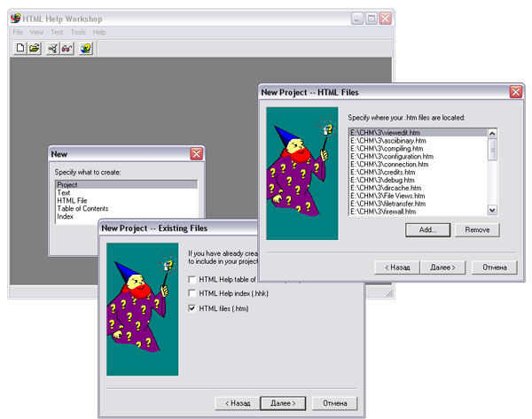Click the file list scroll down arrow
The width and height of the screenshot is (532, 419).
(492, 210)
